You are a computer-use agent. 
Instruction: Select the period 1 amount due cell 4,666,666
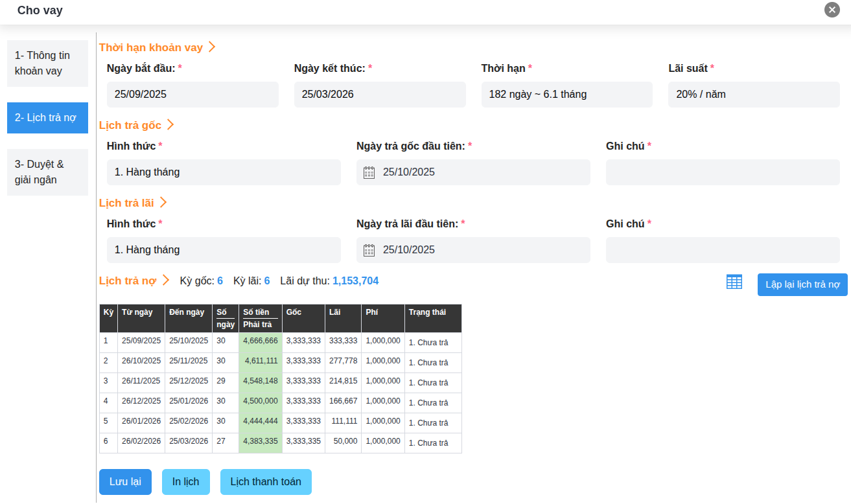(x=261, y=341)
